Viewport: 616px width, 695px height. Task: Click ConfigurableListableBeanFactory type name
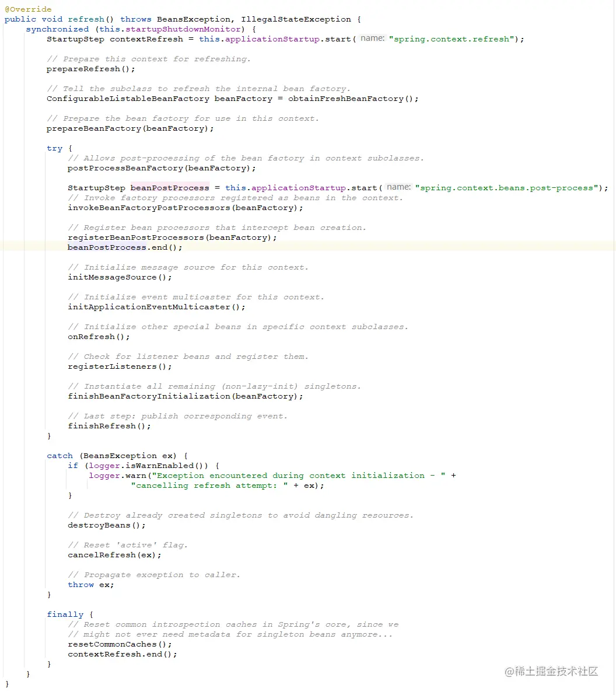click(x=128, y=99)
